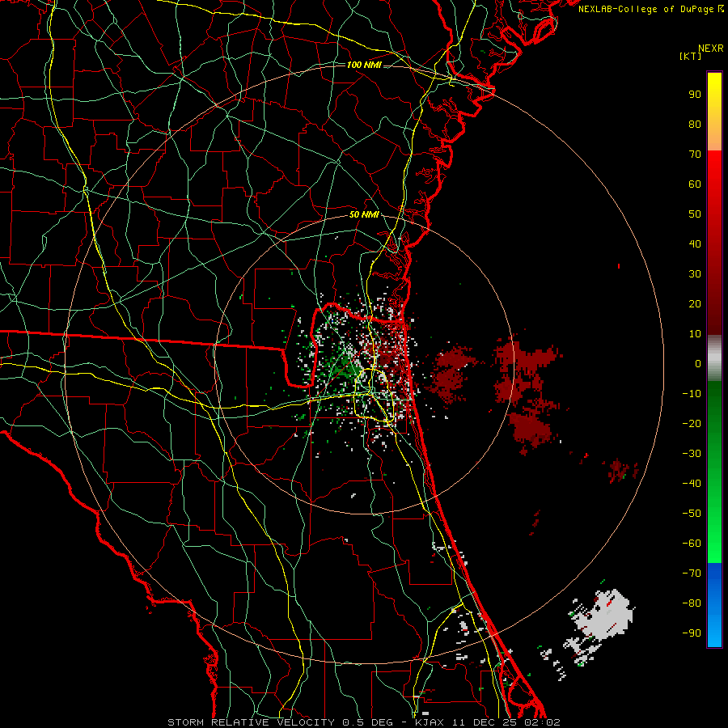This screenshot has height=728, width=728.
Task: Click the 0 value on velocity scale
Action: 698,363
